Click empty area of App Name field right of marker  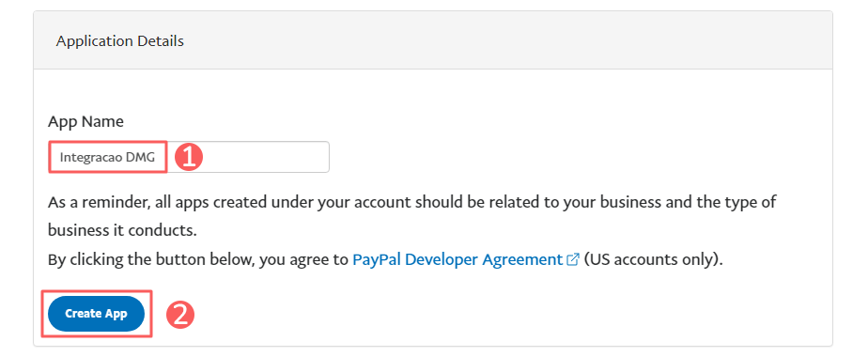coord(266,157)
